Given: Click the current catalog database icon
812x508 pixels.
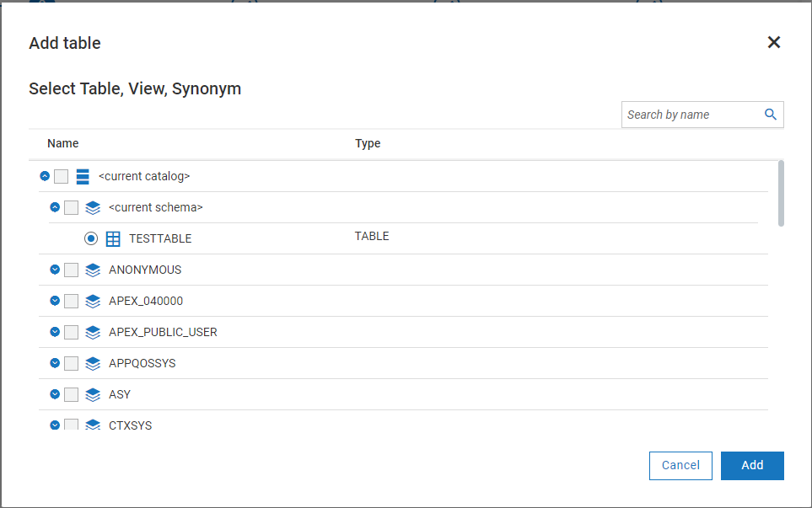Looking at the screenshot, I should (x=83, y=176).
